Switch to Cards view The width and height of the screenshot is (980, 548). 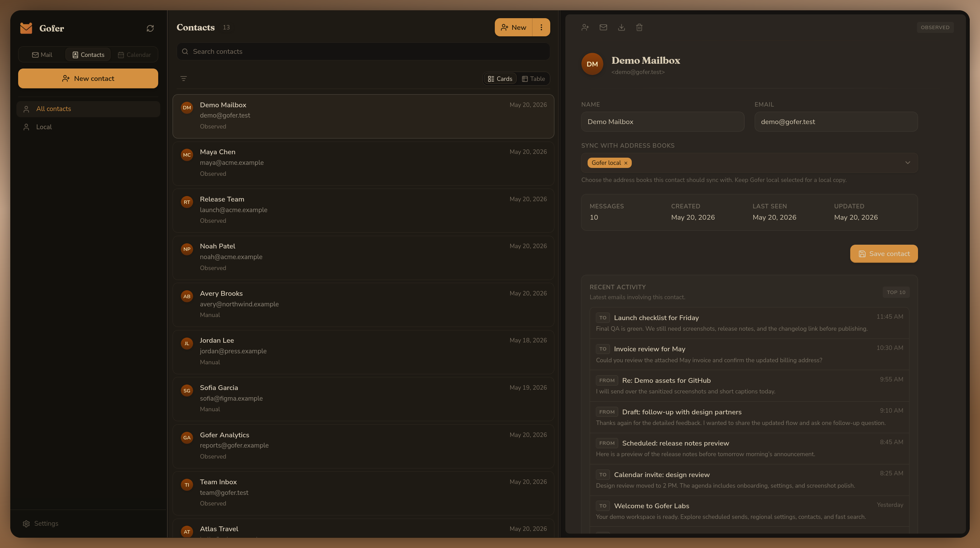pyautogui.click(x=500, y=79)
